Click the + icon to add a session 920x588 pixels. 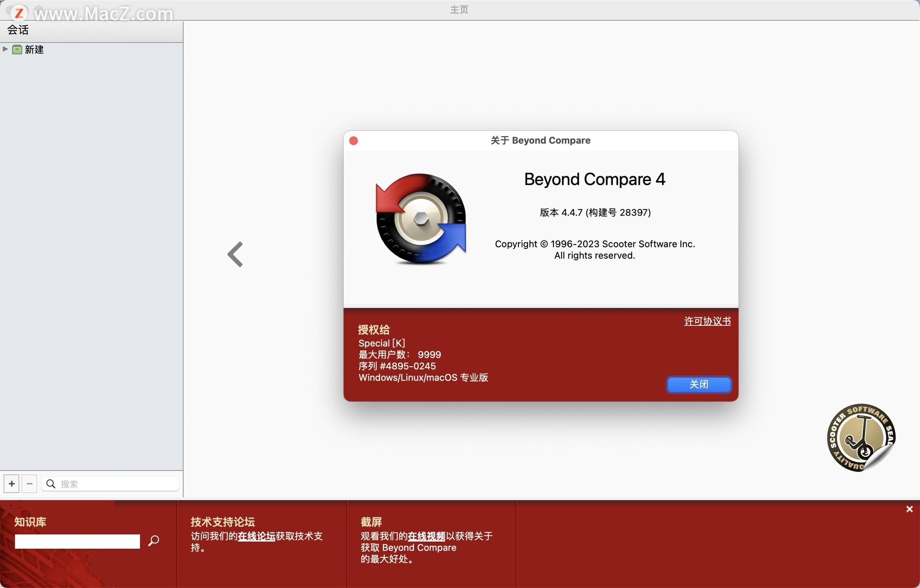click(x=11, y=484)
